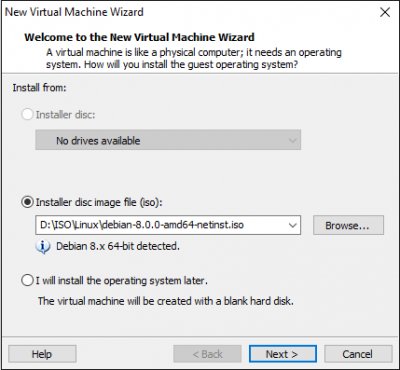
Task: Click the Debian 8.x 64-bit detected message
Action: click(118, 246)
